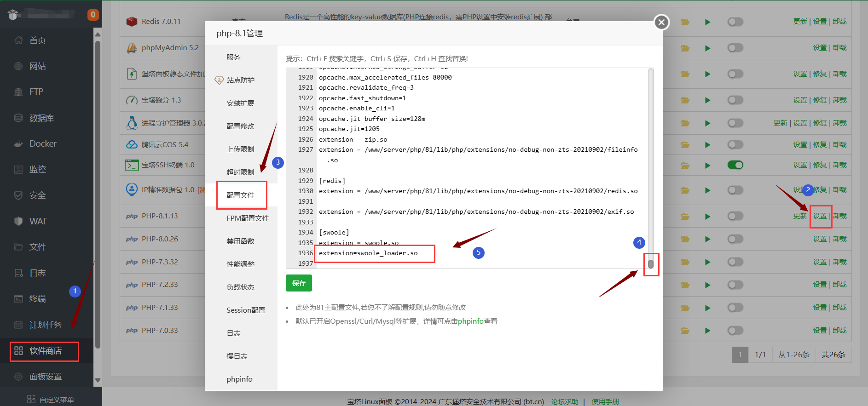The width and height of the screenshot is (868, 406).
Task: Click the 宝塔SSH终端 1.0 terminal icon
Action: 132,165
